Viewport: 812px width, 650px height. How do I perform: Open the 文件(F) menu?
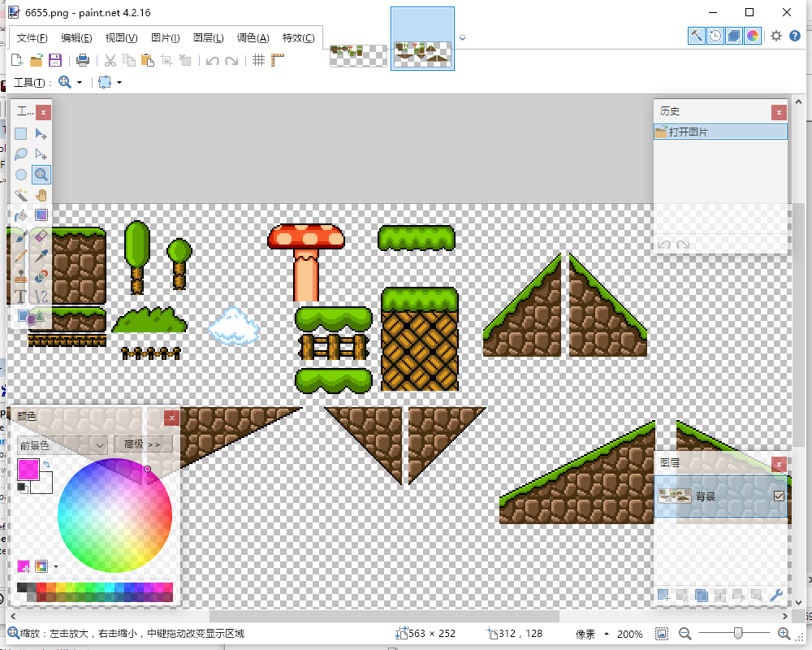click(x=32, y=38)
